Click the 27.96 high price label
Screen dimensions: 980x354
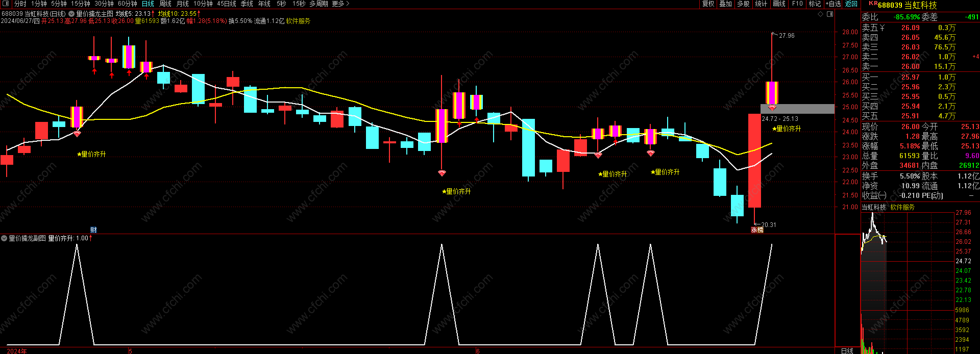tap(786, 36)
